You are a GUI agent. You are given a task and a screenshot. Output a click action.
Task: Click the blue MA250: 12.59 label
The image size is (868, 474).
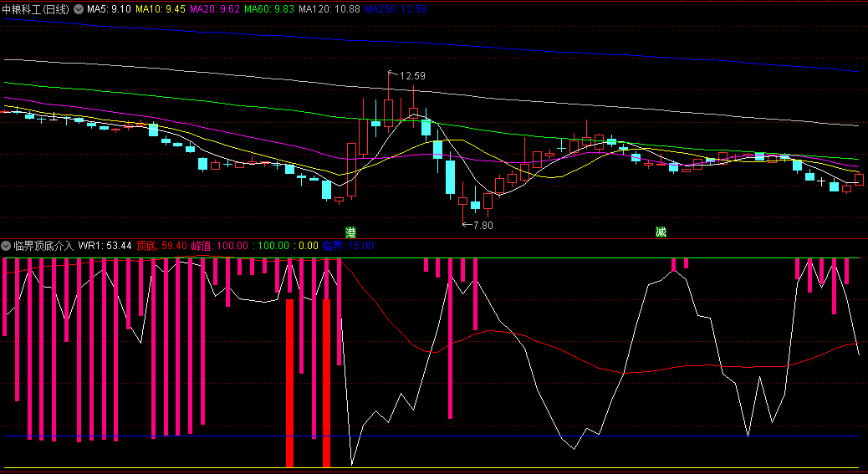click(396, 9)
